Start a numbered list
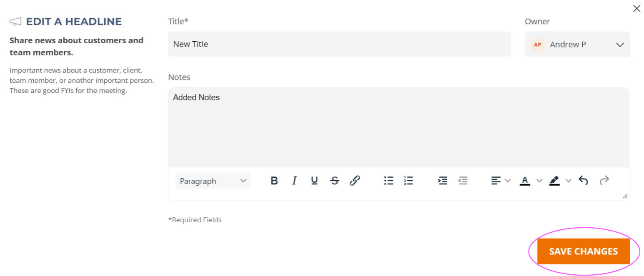 [408, 181]
